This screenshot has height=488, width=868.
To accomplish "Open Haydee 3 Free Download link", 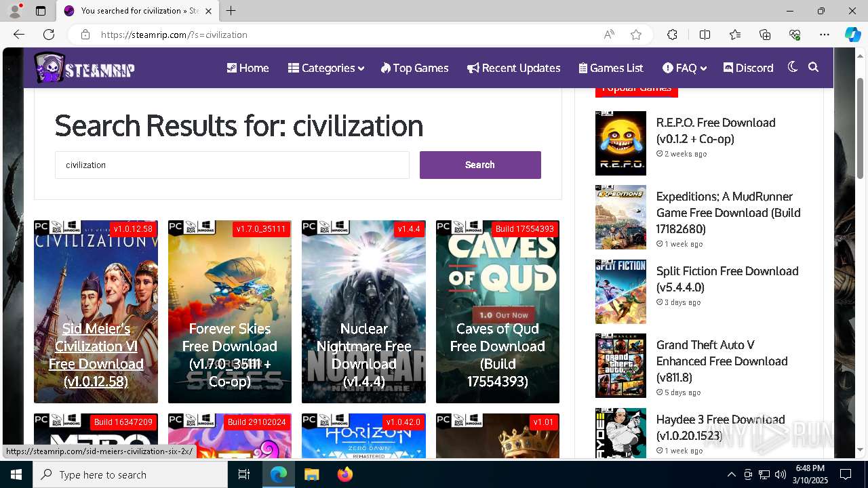I will [x=720, y=428].
